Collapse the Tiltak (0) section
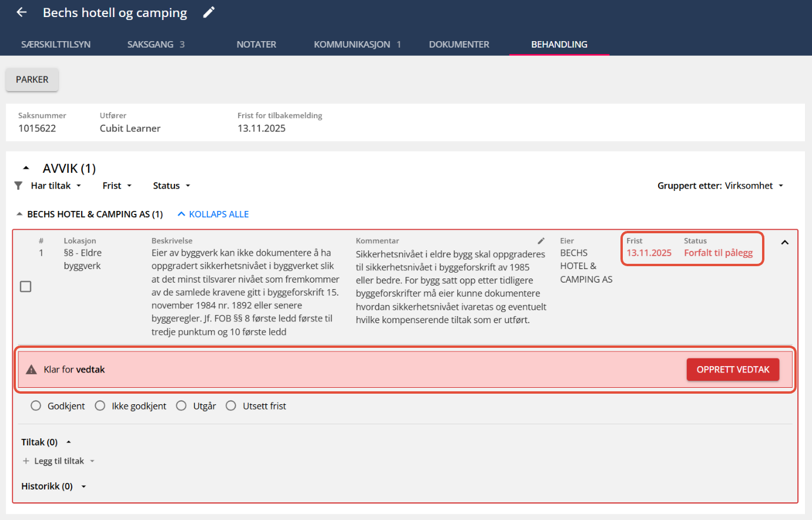The height and width of the screenshot is (520, 812). [69, 442]
